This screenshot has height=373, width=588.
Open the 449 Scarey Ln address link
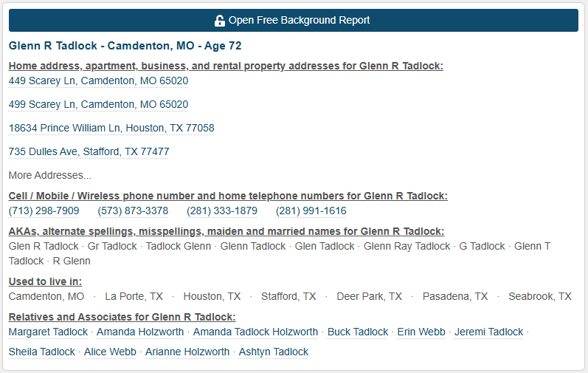(98, 81)
